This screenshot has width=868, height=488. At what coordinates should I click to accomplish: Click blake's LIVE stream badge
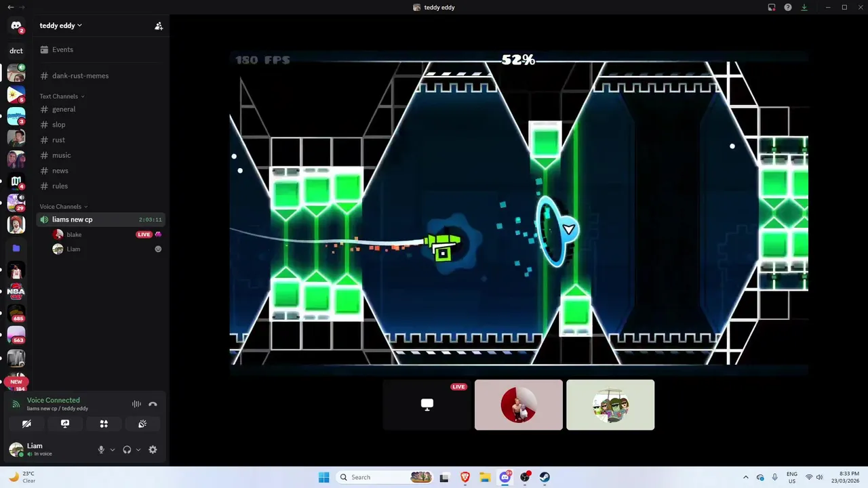(144, 235)
